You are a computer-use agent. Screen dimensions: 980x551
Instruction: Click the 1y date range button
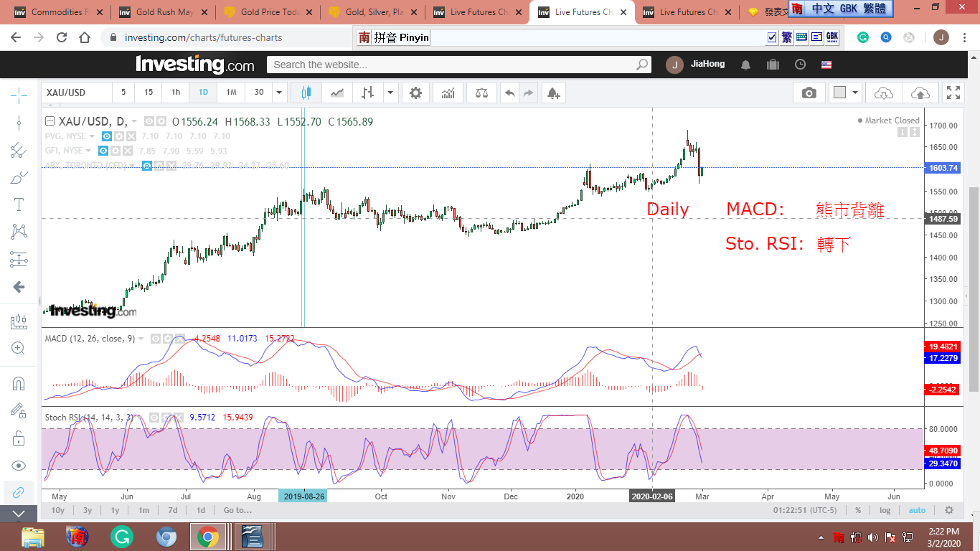click(115, 510)
